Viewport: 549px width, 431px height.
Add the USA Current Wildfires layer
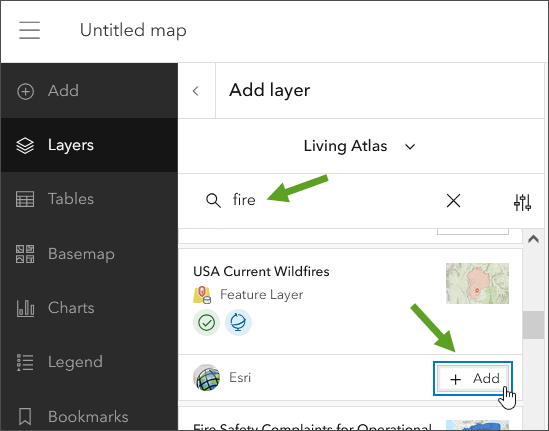pyautogui.click(x=473, y=378)
